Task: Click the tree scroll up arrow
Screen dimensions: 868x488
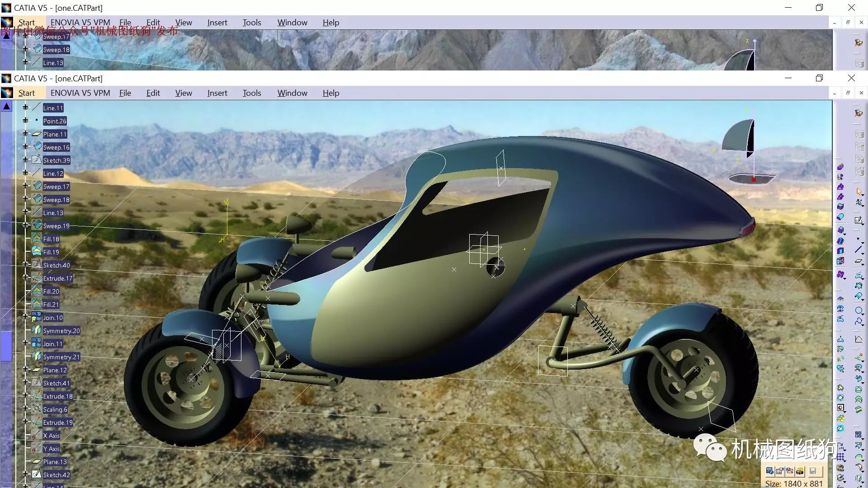Action: 6,106
